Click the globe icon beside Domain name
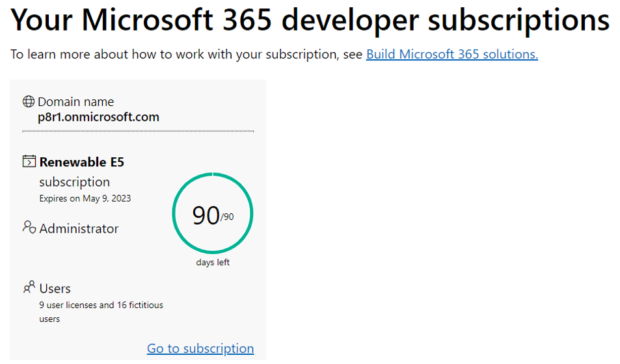 coord(29,101)
